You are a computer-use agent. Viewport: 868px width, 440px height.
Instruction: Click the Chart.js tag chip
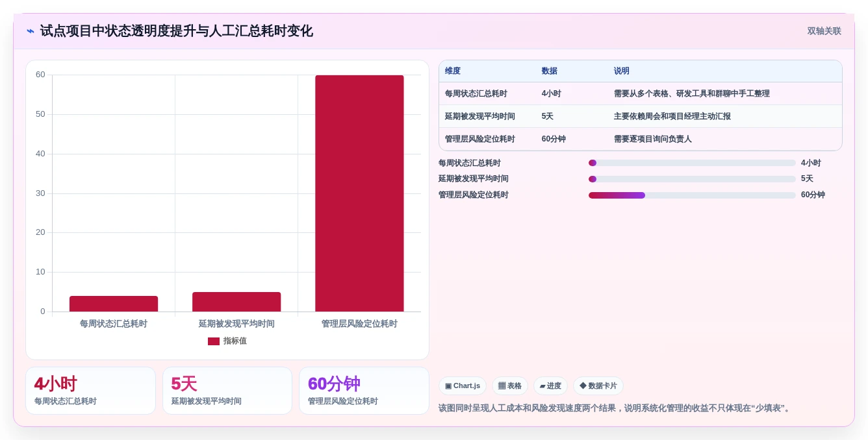coord(463,386)
